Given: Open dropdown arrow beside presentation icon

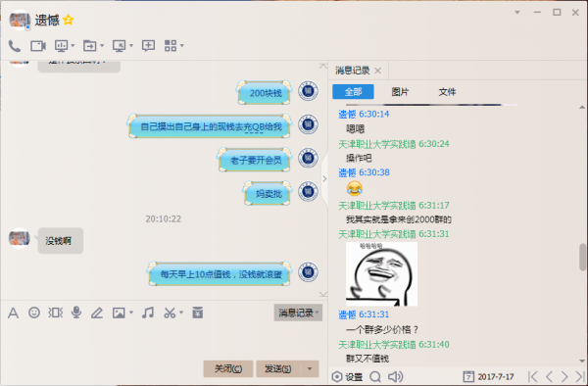Looking at the screenshot, I should click(73, 46).
